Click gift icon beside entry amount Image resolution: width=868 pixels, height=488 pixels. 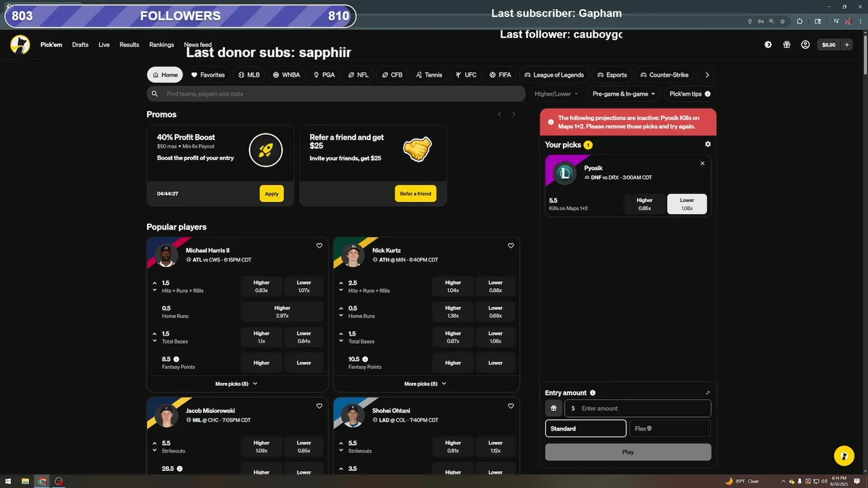553,408
